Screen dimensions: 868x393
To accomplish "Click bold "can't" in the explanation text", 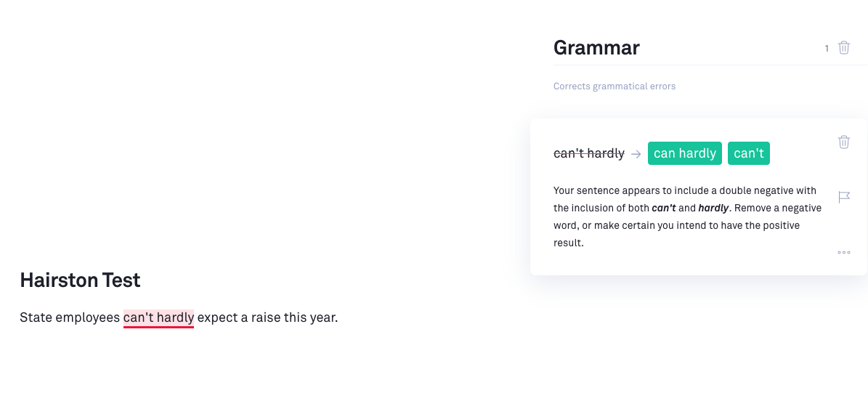I will 663,208.
